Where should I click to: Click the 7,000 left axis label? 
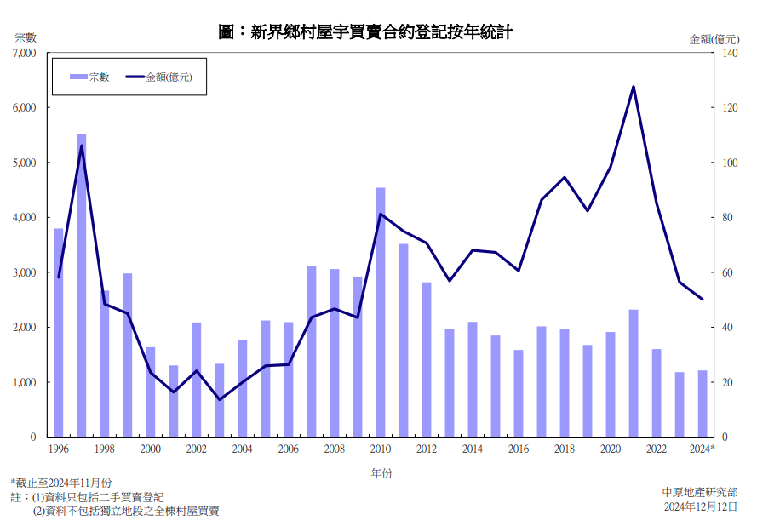[24, 53]
